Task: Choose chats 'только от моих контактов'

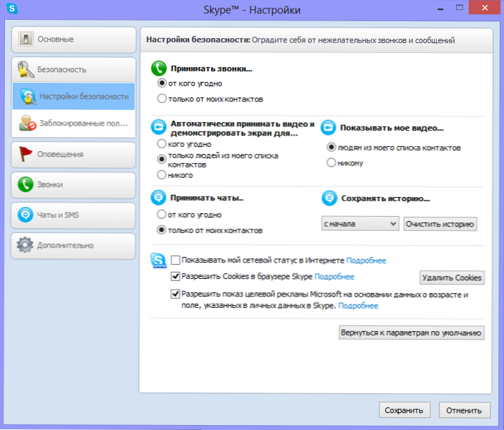Action: [161, 230]
